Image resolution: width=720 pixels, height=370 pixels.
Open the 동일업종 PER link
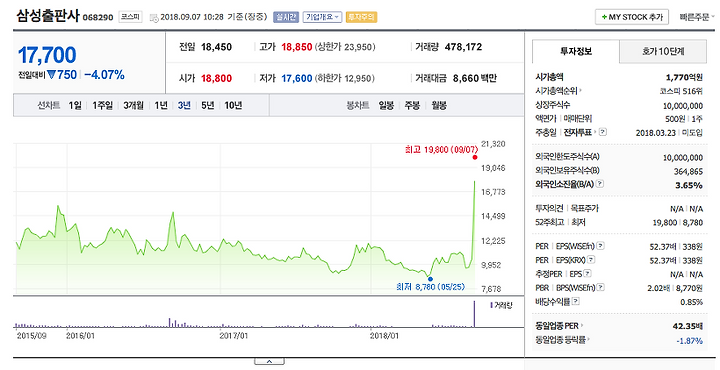pyautogui.click(x=559, y=326)
